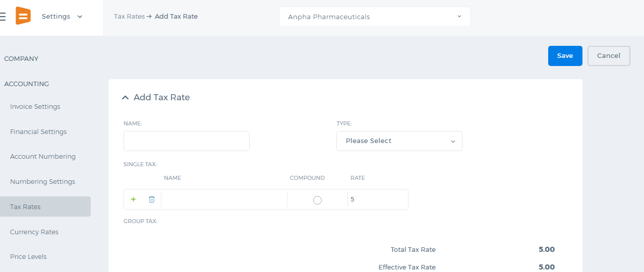Click the Rate field showing 5
This screenshot has width=644, height=272.
click(x=378, y=199)
